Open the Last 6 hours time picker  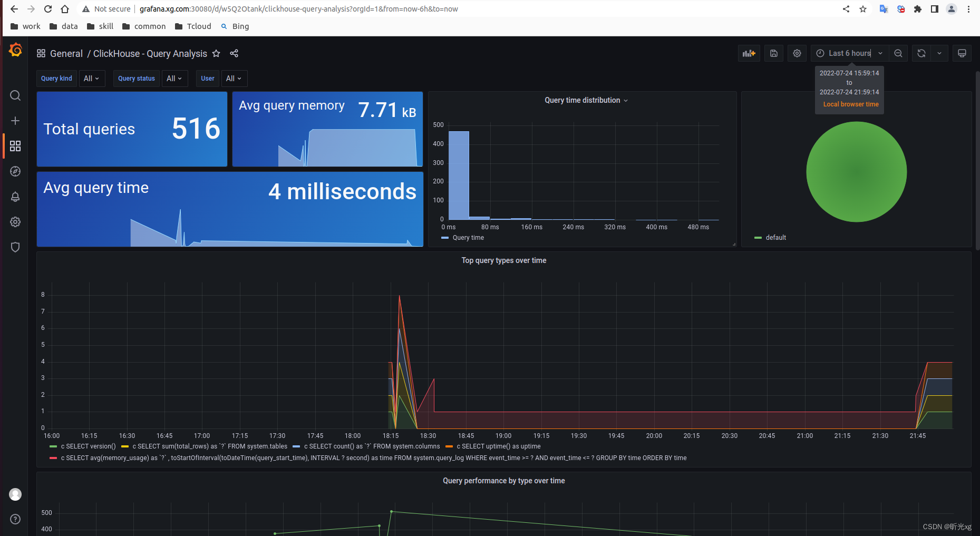pyautogui.click(x=849, y=53)
